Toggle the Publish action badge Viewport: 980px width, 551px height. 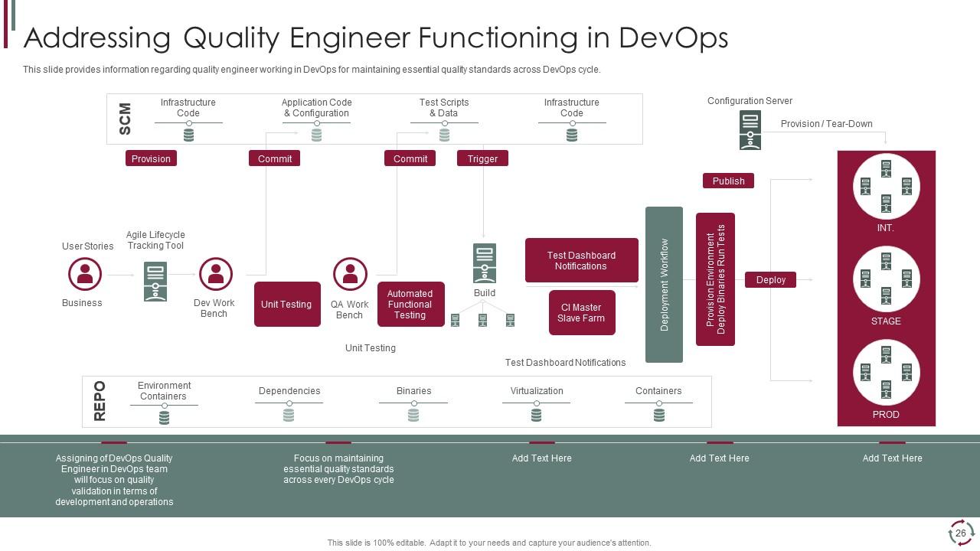728,181
